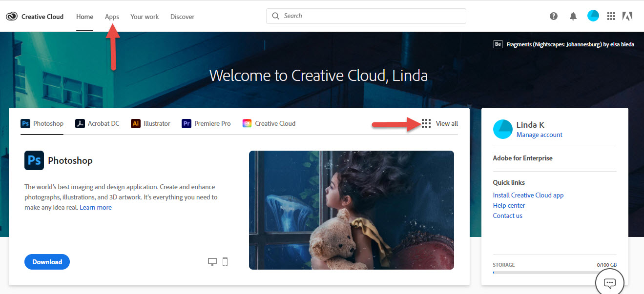Click the search magnifier icon
This screenshot has height=294, width=644.
click(x=276, y=16)
